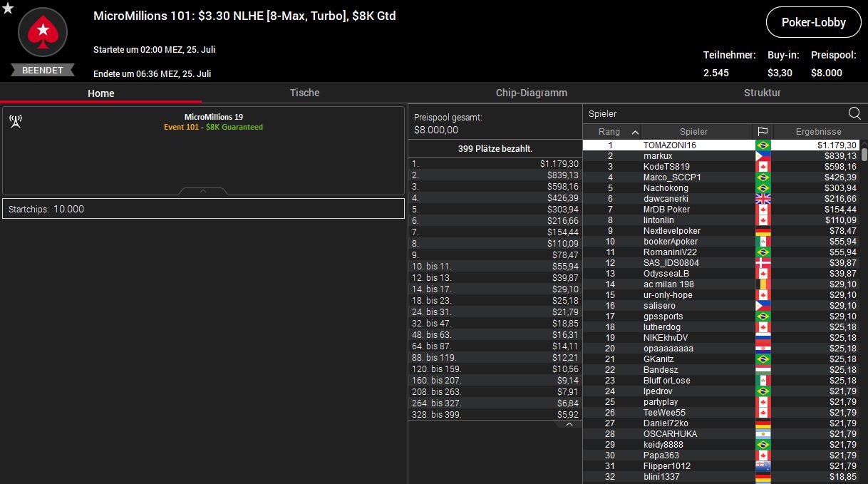The height and width of the screenshot is (484, 868).
Task: Click the 'Startchips: 10.000' box
Action: click(x=203, y=209)
